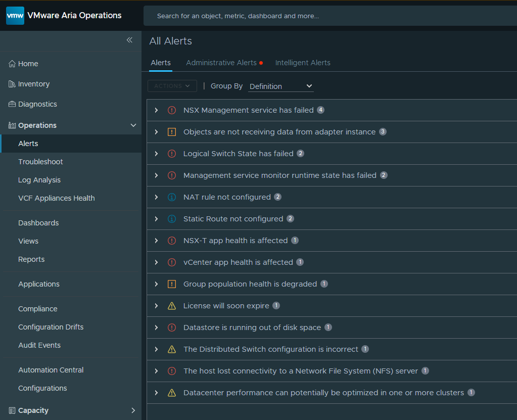Screen dimensions: 517x420
Task: Click critical icon for vCenter app health alert
Action: coord(172,262)
